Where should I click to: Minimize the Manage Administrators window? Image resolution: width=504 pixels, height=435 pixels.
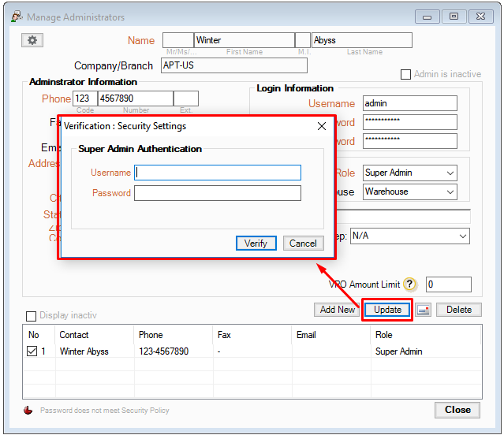(427, 17)
